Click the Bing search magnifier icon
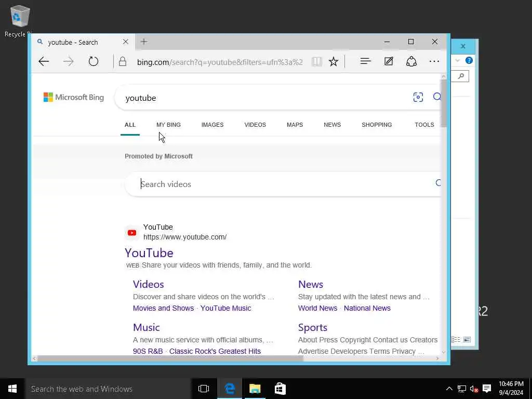Screen dimensions: 532x399 tap(437, 97)
